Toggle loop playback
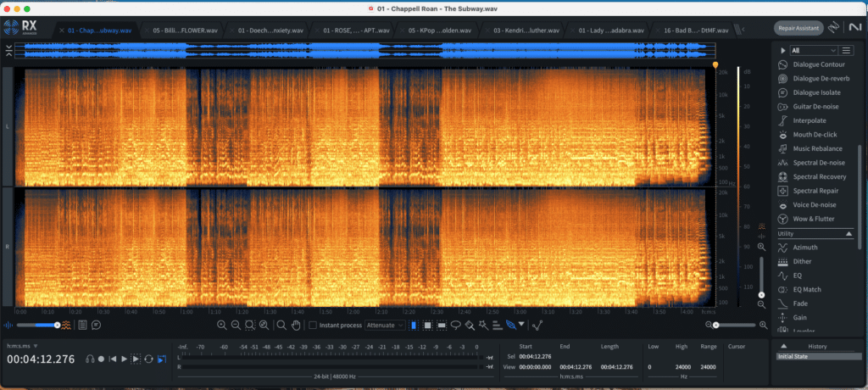 (x=148, y=359)
